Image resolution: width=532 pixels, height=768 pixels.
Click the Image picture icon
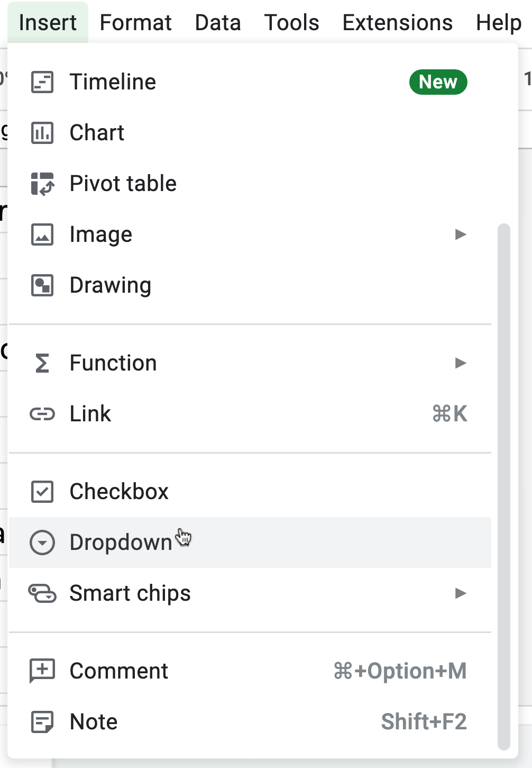tap(42, 234)
